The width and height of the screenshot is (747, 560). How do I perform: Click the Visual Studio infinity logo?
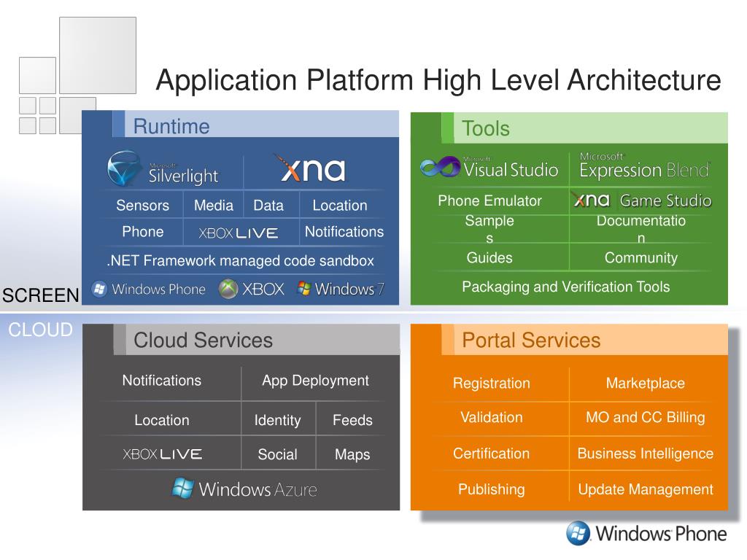coord(440,167)
